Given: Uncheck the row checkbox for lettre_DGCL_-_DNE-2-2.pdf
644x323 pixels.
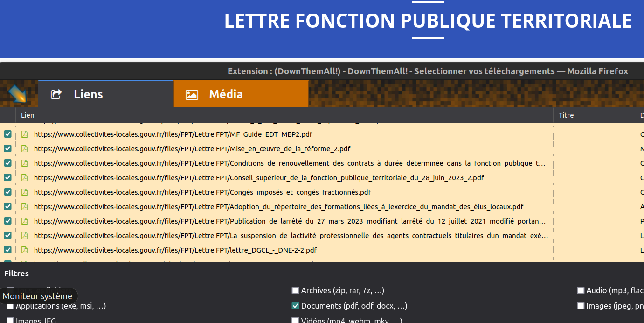Looking at the screenshot, I should coord(8,250).
